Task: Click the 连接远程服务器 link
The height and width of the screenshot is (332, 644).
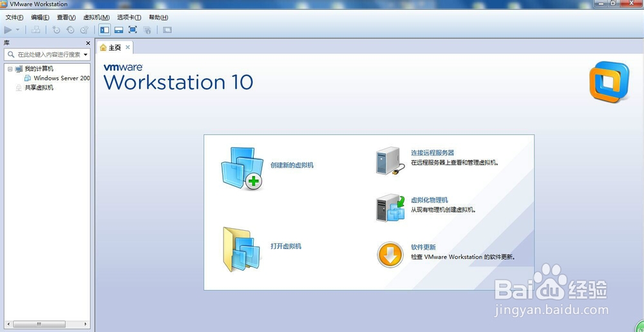Action: (433, 153)
